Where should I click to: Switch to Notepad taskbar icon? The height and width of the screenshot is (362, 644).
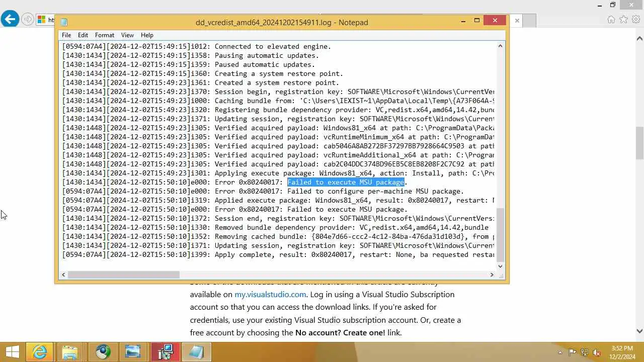coord(196,352)
